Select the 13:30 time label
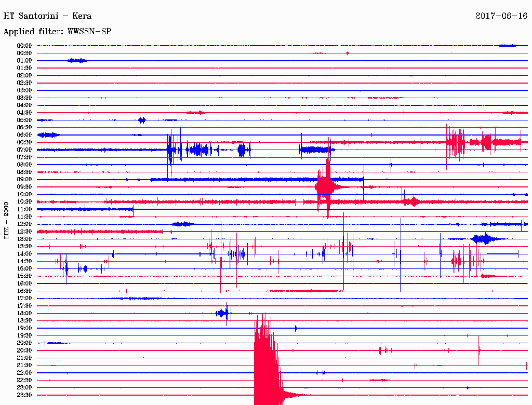This screenshot has height=405, width=532. pos(24,246)
